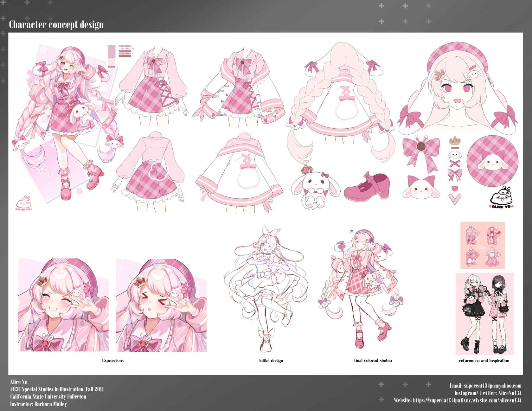Click the round plaid beret top view
Viewport: 532px width, 411px height.
[492, 161]
